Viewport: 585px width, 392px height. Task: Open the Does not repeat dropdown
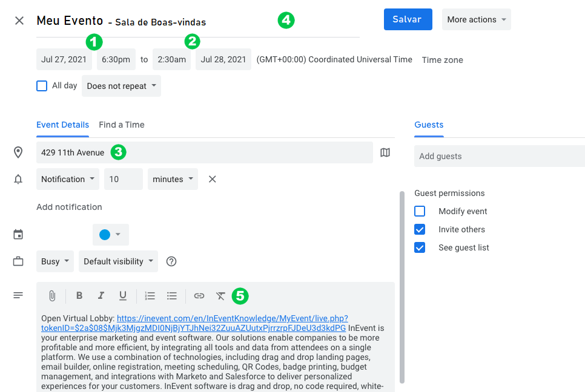tap(121, 86)
